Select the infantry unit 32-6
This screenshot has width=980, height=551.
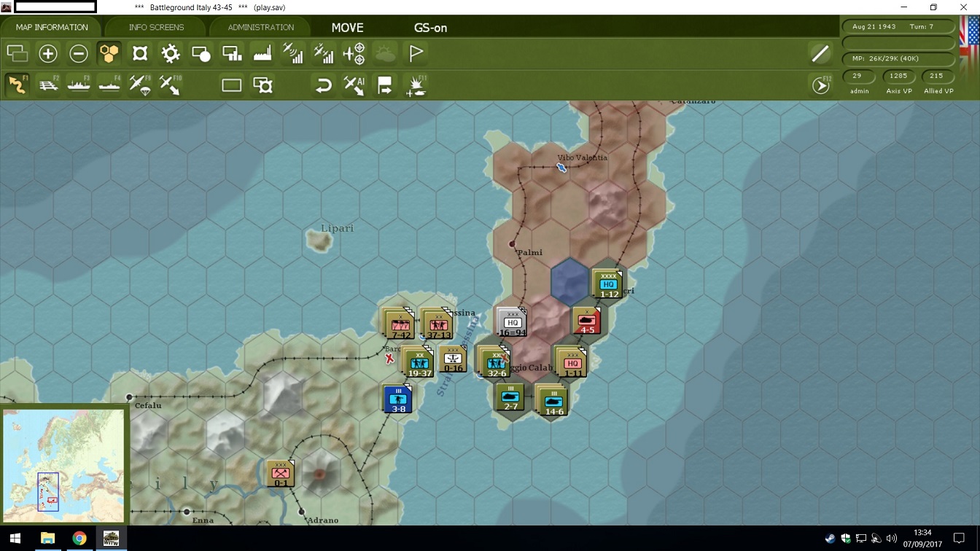[x=495, y=360]
